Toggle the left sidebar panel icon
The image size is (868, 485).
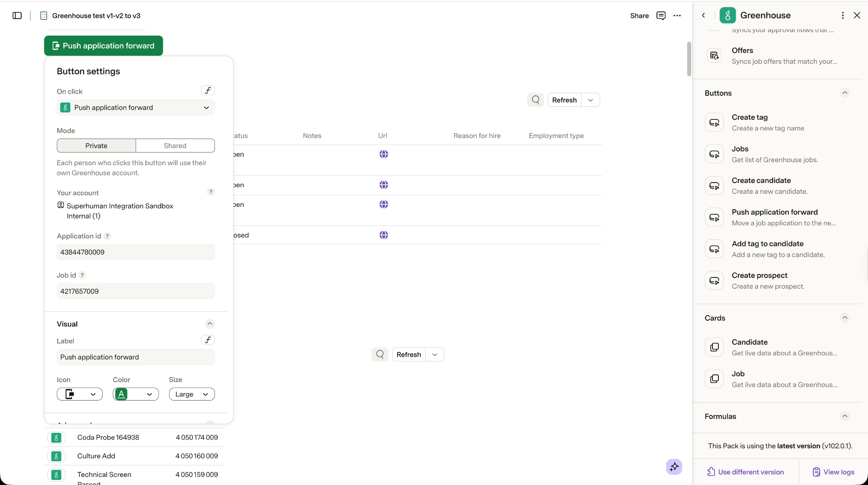point(17,16)
